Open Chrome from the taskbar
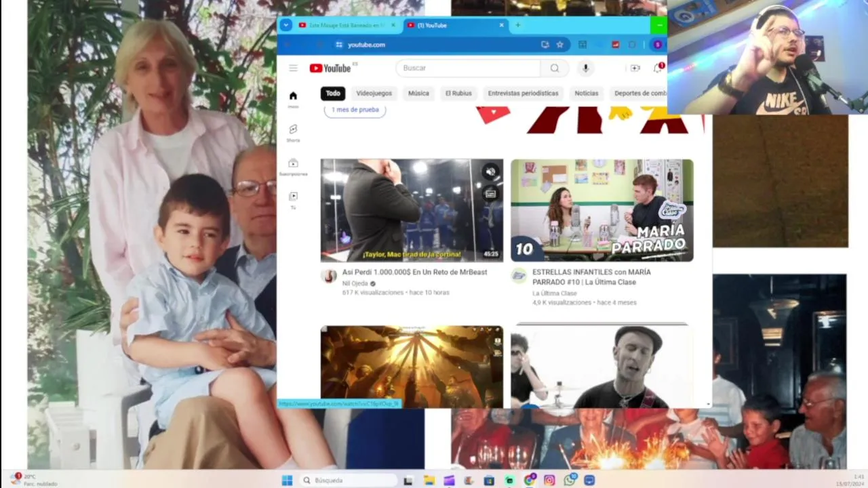The image size is (868, 488). (x=529, y=480)
